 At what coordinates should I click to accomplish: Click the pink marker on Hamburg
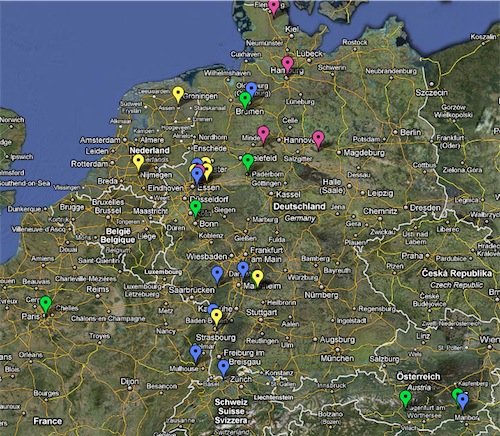tap(287, 65)
